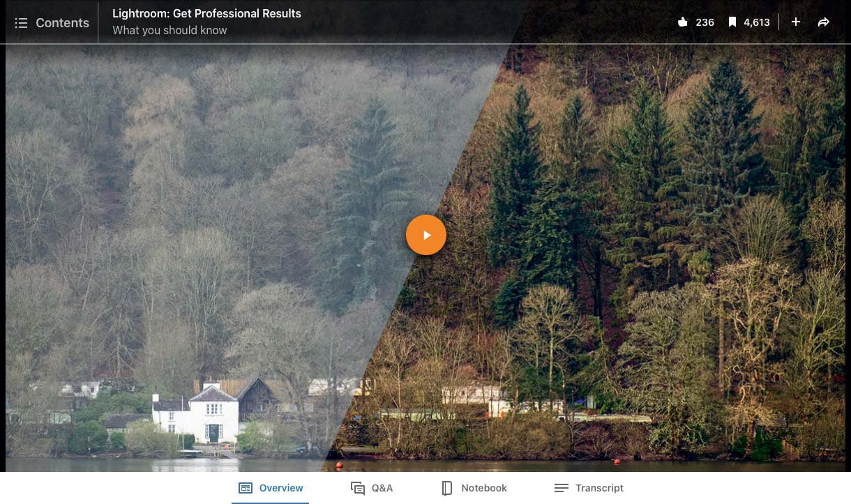This screenshot has width=851, height=504.
Task: Open the Q&A tab
Action: point(372,488)
